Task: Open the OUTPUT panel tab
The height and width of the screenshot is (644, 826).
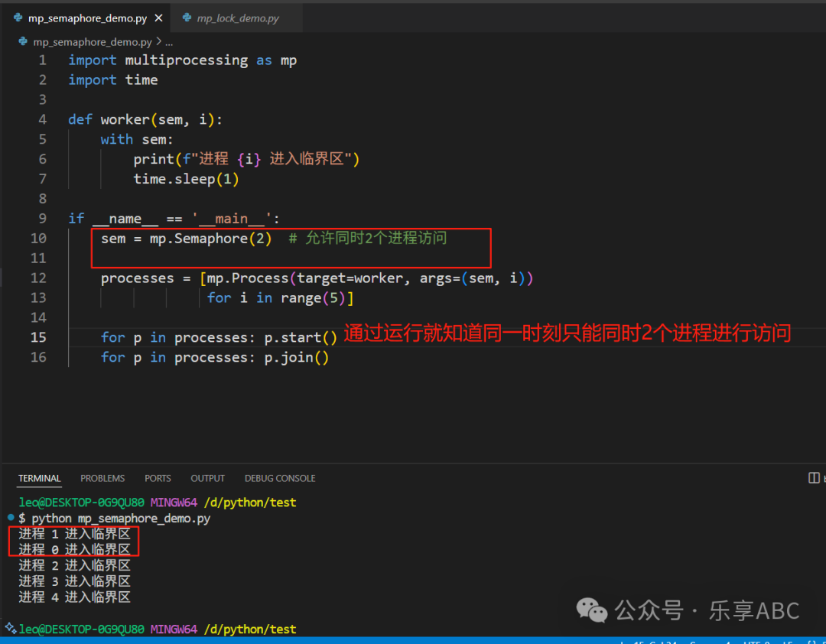Action: click(x=207, y=478)
